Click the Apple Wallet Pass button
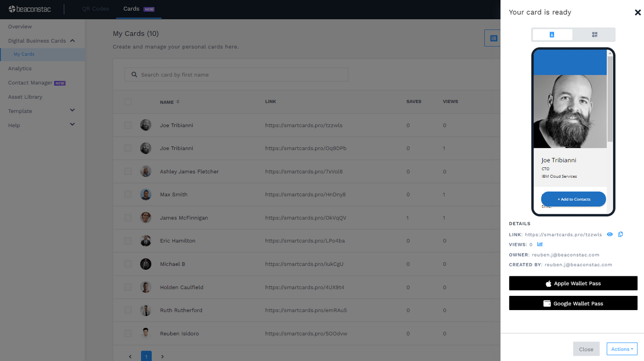The width and height of the screenshot is (644, 361). click(x=573, y=283)
